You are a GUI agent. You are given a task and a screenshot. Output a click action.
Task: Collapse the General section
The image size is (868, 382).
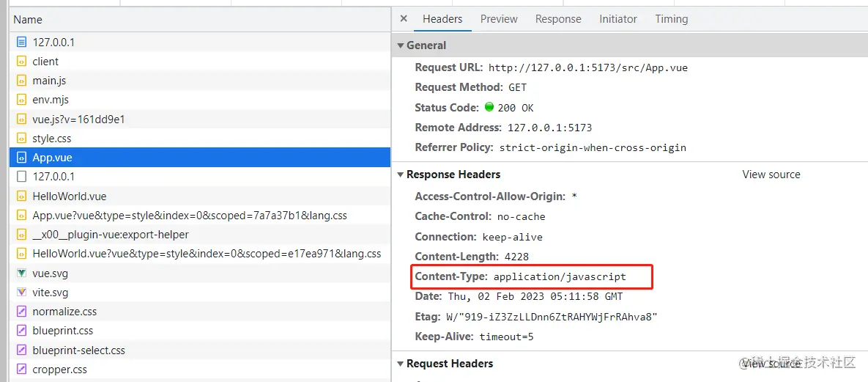click(x=401, y=45)
